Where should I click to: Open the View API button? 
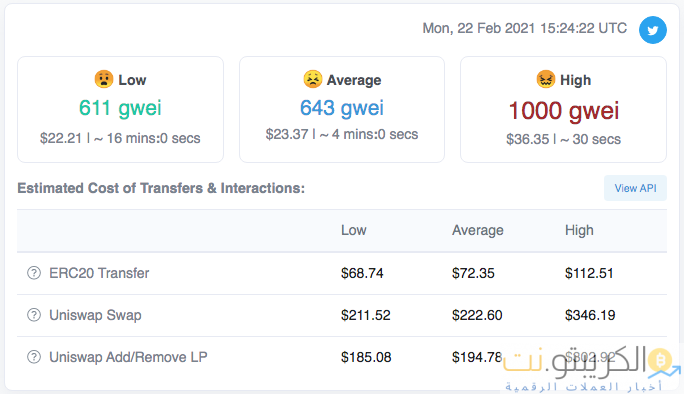click(x=635, y=188)
